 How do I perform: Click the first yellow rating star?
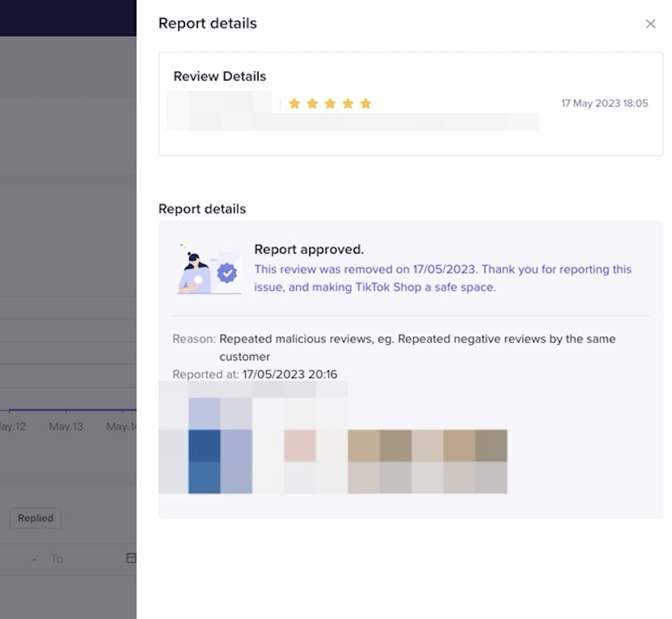295,104
